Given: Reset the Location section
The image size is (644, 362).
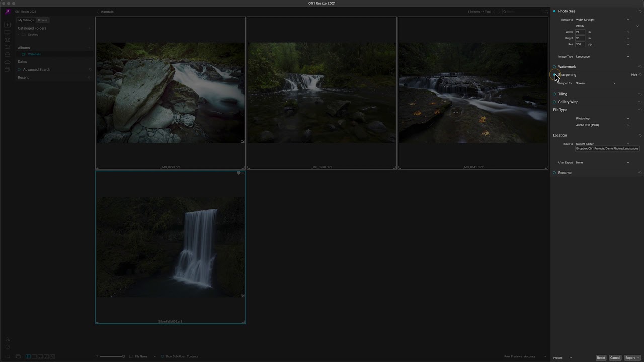Looking at the screenshot, I should pos(640,135).
